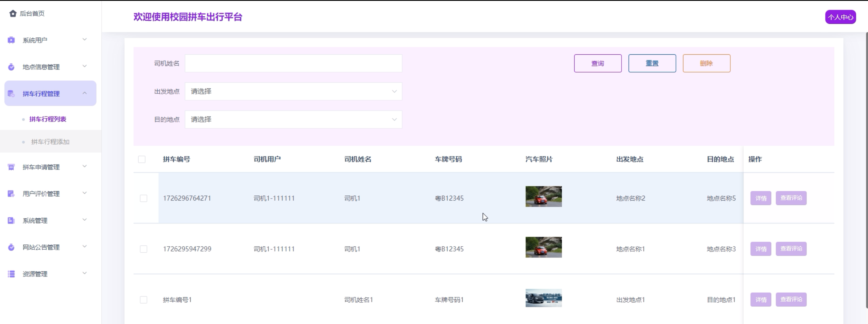Screen dimensions: 868x324
Task: Click the 系统管理 sidebar icon
Action: 11,221
